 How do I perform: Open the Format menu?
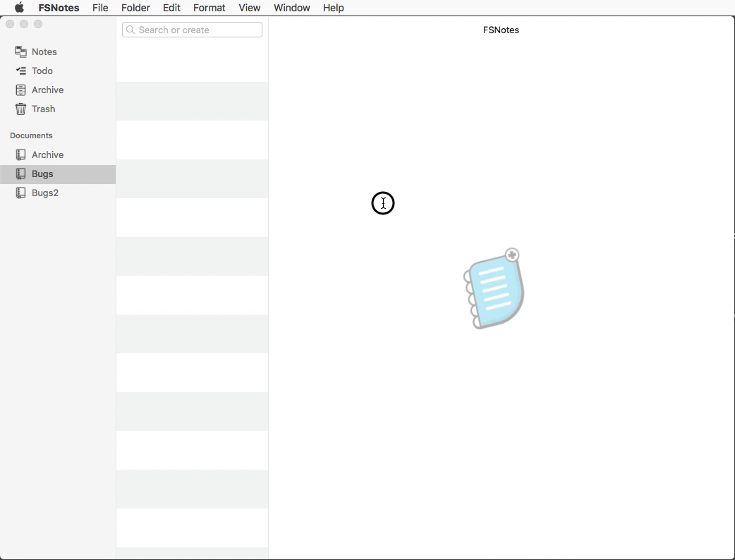pos(209,8)
